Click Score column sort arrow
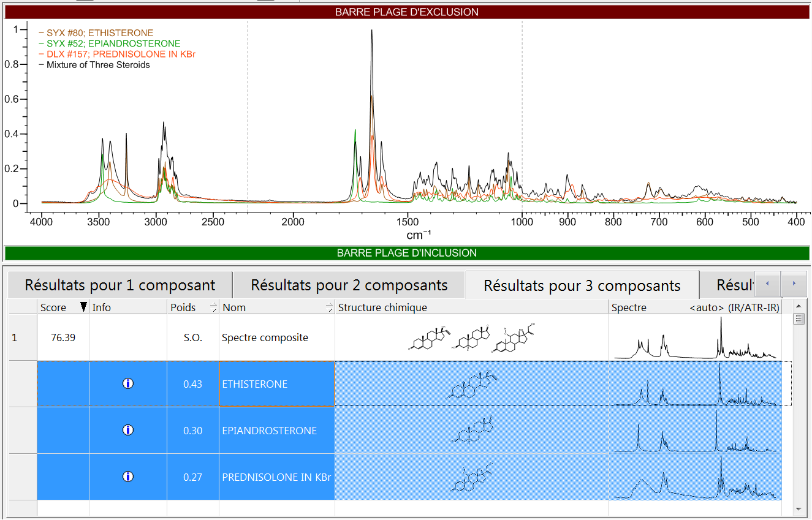812x520 pixels. tap(83, 307)
